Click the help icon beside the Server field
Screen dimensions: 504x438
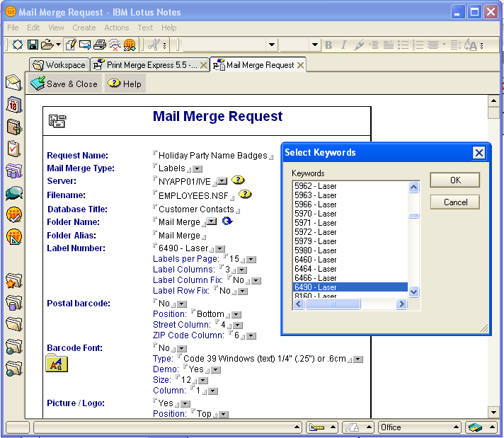[x=238, y=180]
